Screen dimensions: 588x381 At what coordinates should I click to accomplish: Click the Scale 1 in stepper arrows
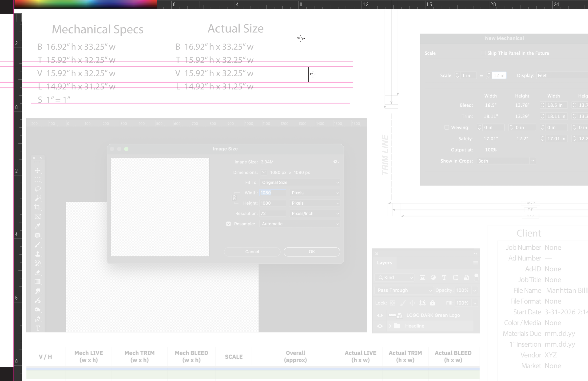coord(457,75)
